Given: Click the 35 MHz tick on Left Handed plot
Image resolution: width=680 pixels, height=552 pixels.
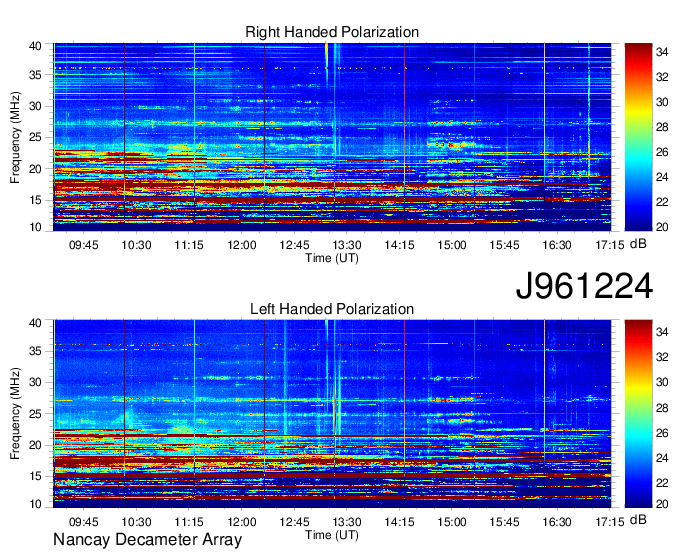Looking at the screenshot, I should coord(35,351).
